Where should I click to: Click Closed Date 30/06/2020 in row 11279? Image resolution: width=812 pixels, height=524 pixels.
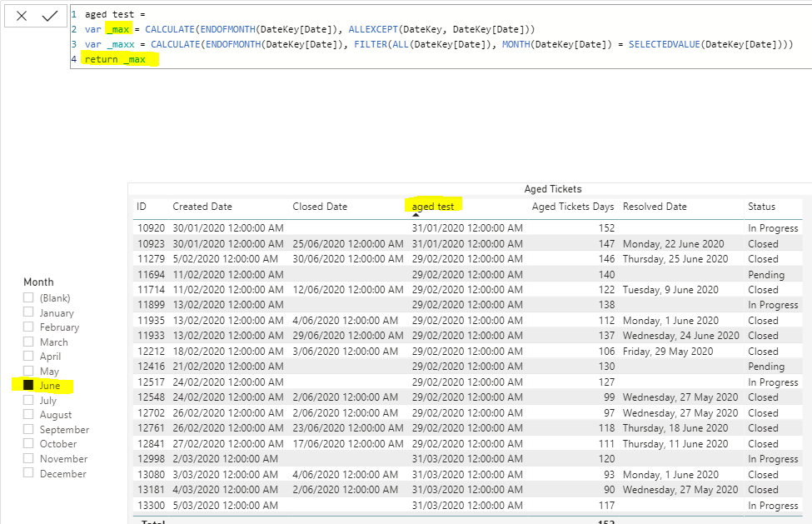(347, 259)
